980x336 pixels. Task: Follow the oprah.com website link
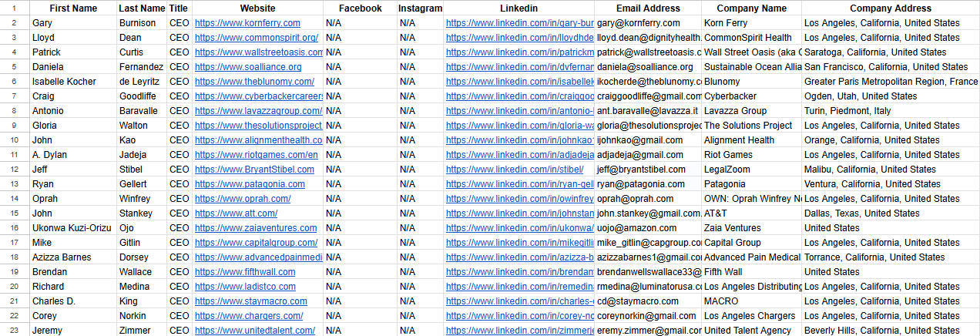click(x=242, y=199)
